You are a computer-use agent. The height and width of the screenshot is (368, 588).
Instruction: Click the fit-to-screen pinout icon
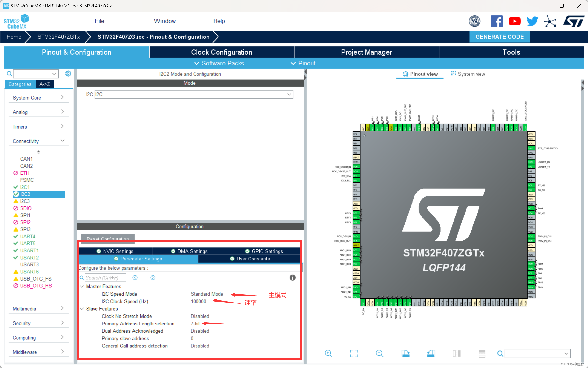click(354, 354)
